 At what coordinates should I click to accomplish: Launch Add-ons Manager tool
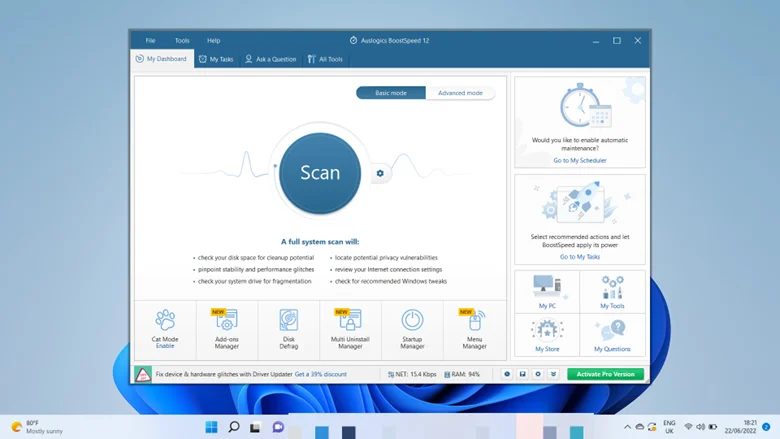coord(227,329)
